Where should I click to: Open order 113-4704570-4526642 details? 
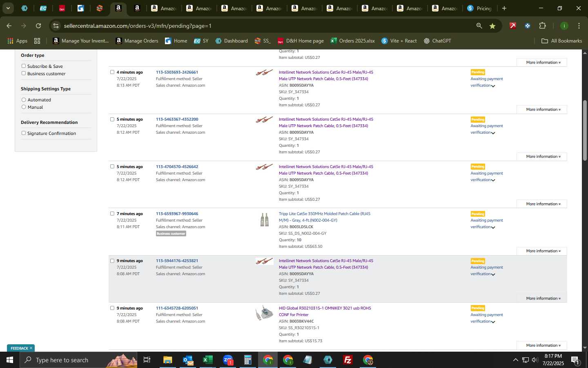click(177, 167)
